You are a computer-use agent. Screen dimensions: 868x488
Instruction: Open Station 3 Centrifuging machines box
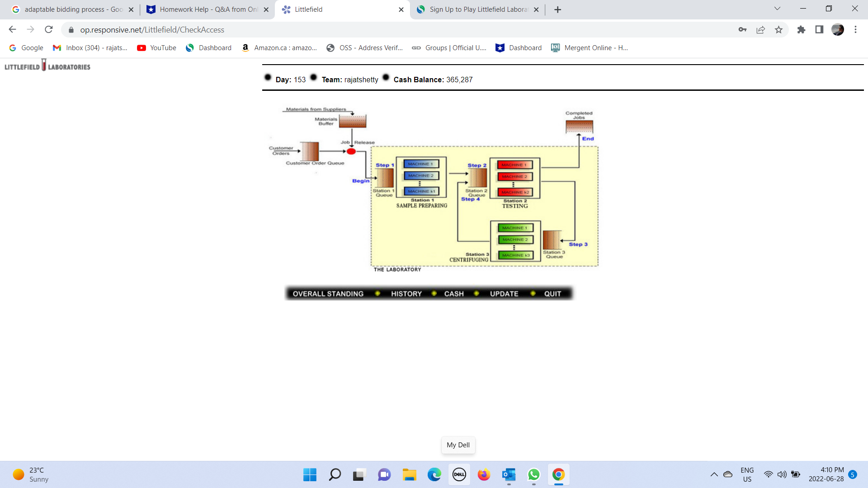tap(515, 241)
